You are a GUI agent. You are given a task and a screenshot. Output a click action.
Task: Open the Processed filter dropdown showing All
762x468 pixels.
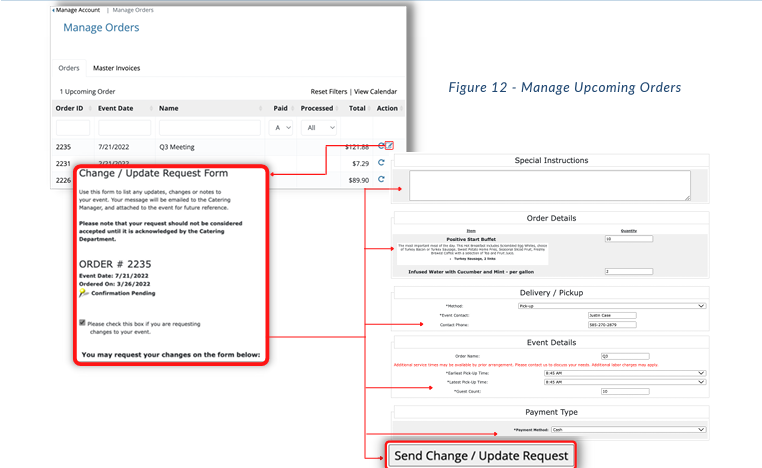[x=319, y=128]
